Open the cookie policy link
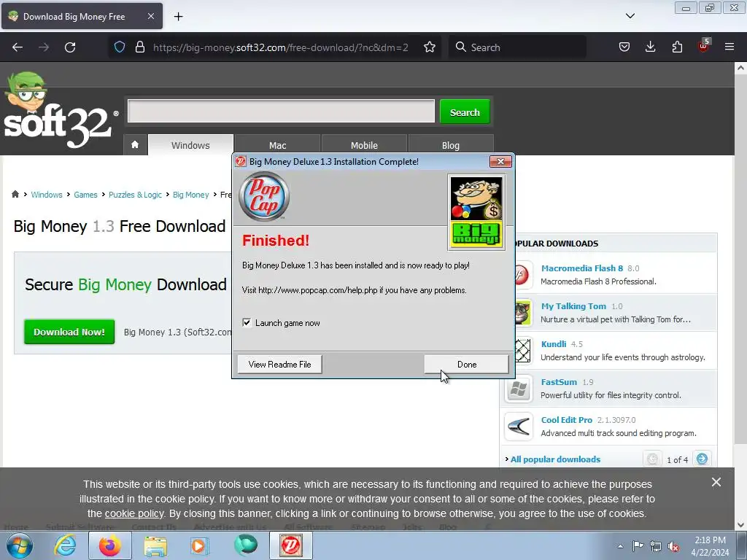Image resolution: width=747 pixels, height=560 pixels. tap(134, 514)
